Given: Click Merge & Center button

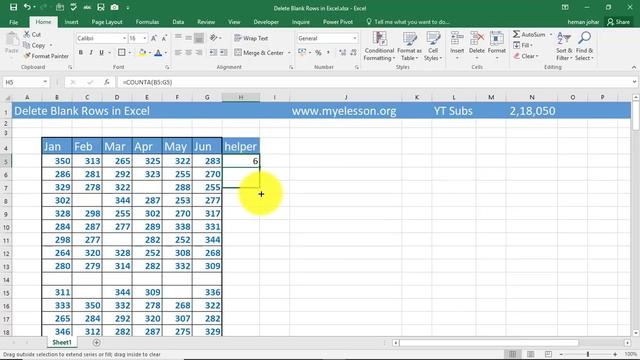Looking at the screenshot, I should (260, 53).
